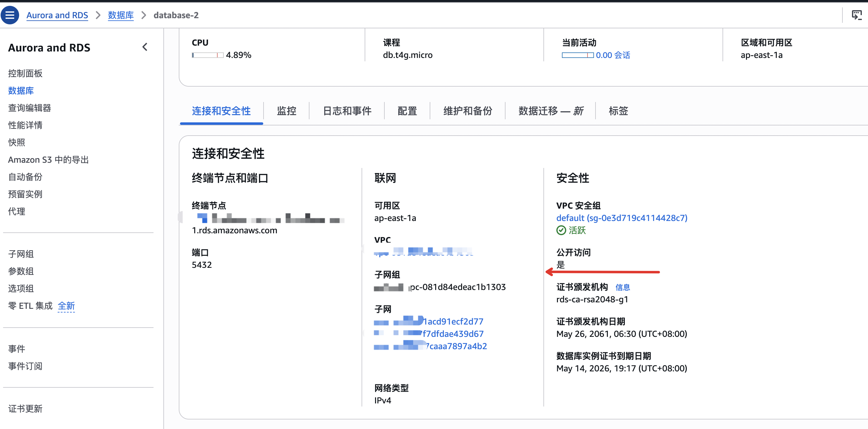Screen dimensions: 868x429
Task: Select network type IPv4 value
Action: [383, 401]
